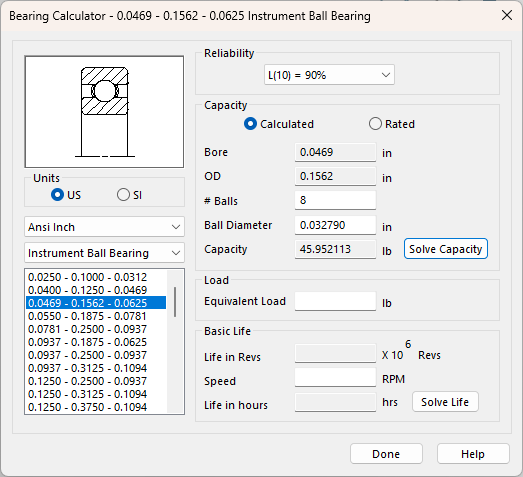Click the Done button

click(386, 454)
